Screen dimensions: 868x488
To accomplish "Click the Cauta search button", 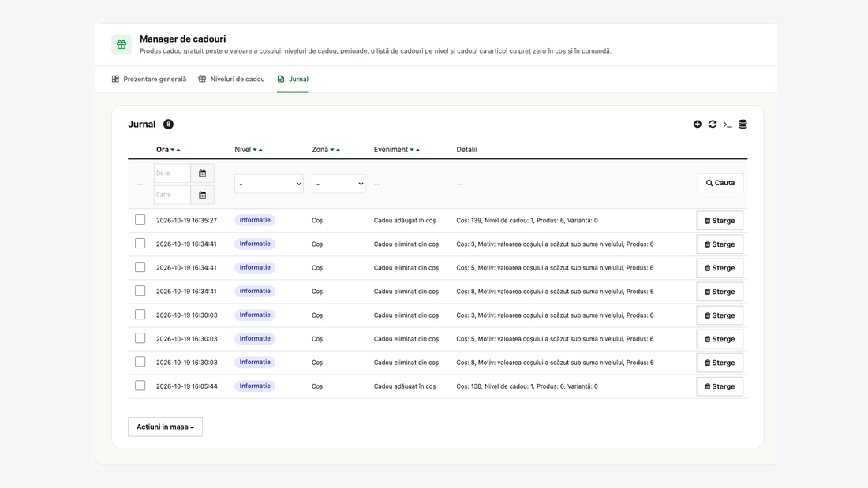I will pyautogui.click(x=720, y=183).
